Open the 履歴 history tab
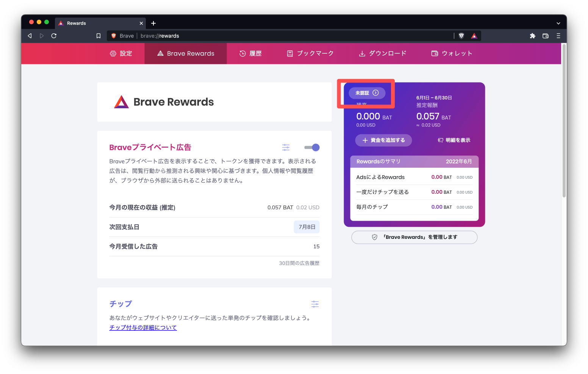 pyautogui.click(x=250, y=54)
